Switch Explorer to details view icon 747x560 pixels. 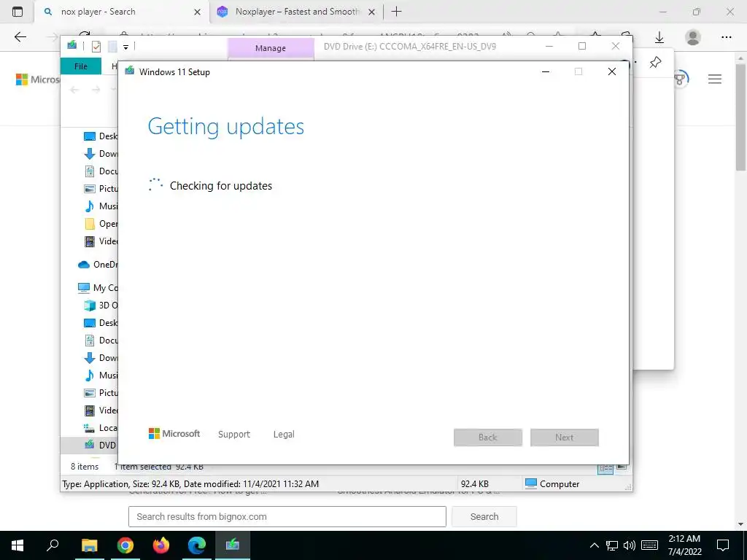point(605,469)
